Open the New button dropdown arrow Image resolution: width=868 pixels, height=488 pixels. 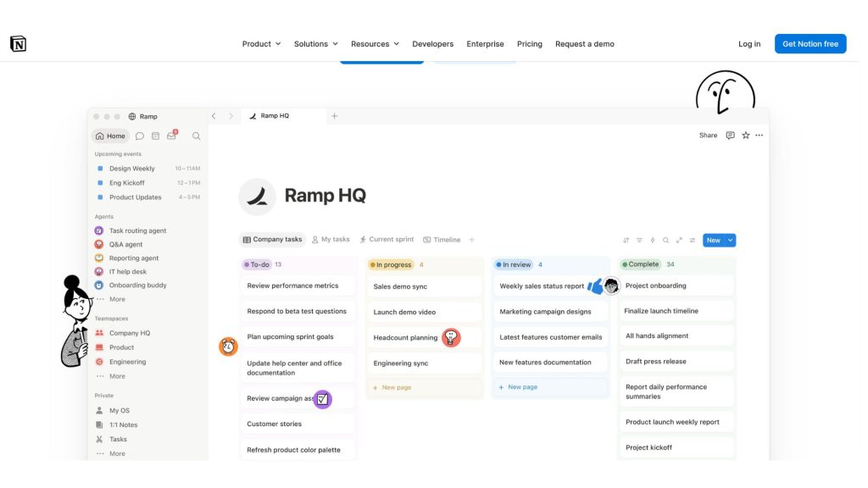[731, 240]
